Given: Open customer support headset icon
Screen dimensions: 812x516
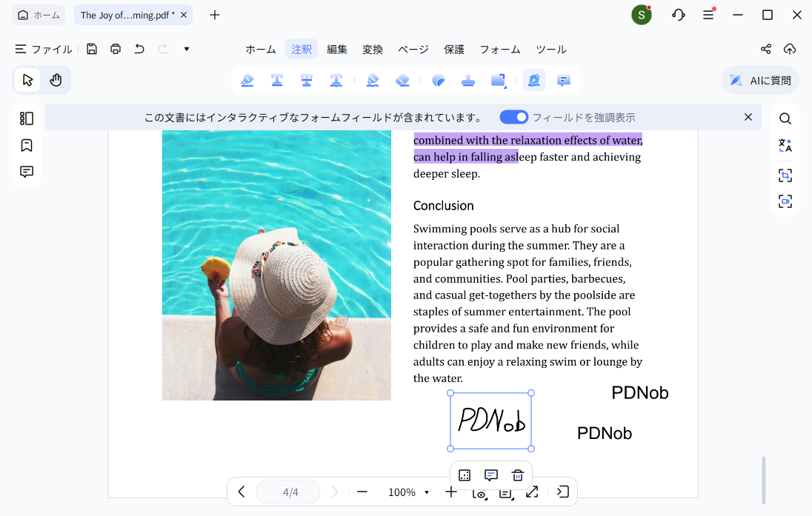Looking at the screenshot, I should [679, 15].
